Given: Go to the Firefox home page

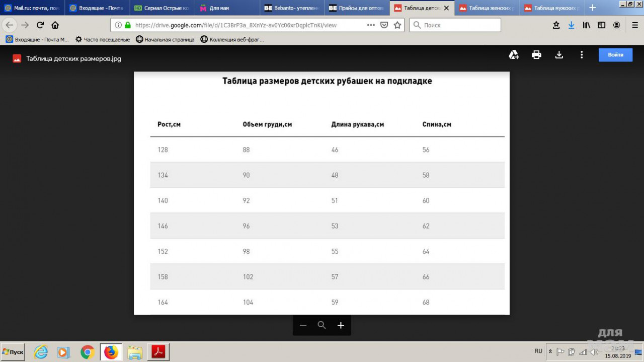Looking at the screenshot, I should coord(55,25).
